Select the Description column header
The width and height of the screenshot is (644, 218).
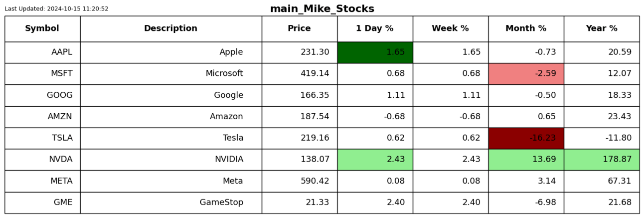coord(171,29)
